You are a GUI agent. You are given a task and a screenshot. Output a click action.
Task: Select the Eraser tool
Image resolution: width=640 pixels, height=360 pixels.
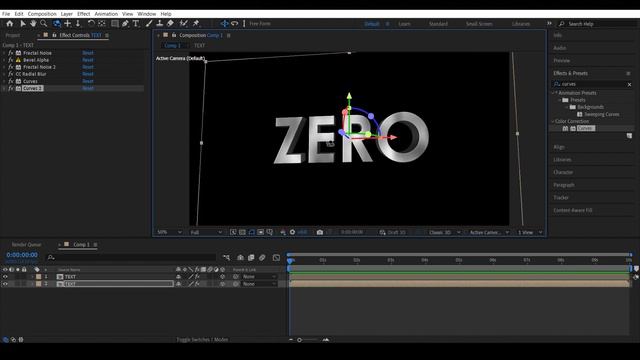pos(170,24)
